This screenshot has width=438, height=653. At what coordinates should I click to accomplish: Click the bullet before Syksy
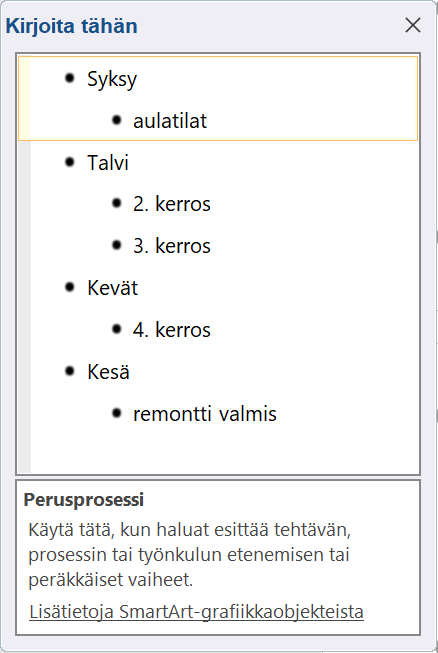tap(70, 78)
